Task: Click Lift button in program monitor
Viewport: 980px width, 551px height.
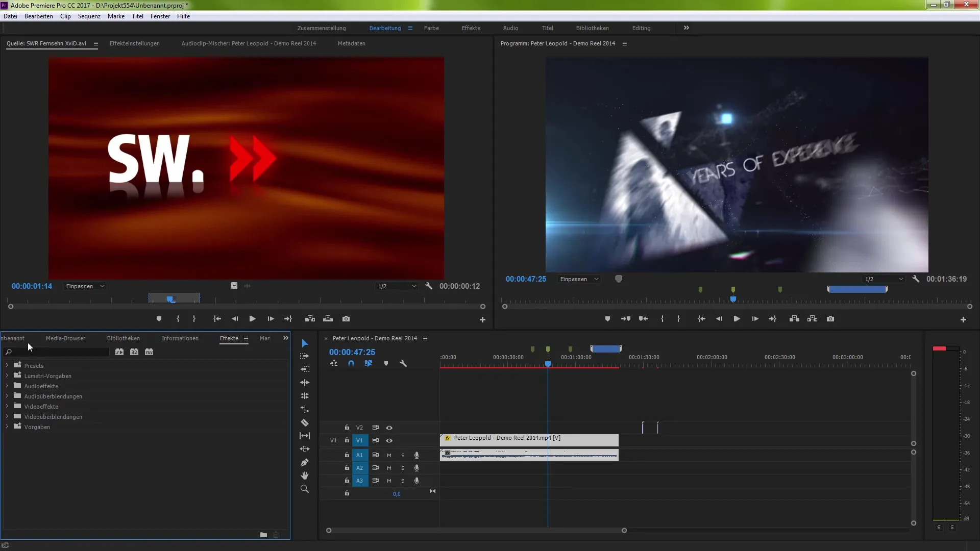Action: (x=794, y=319)
